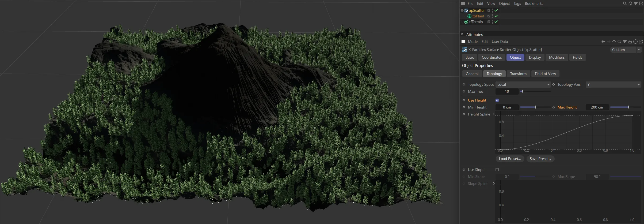Enable the Use Slope checkbox
Viewport: 644px width, 224px height.
pos(497,170)
